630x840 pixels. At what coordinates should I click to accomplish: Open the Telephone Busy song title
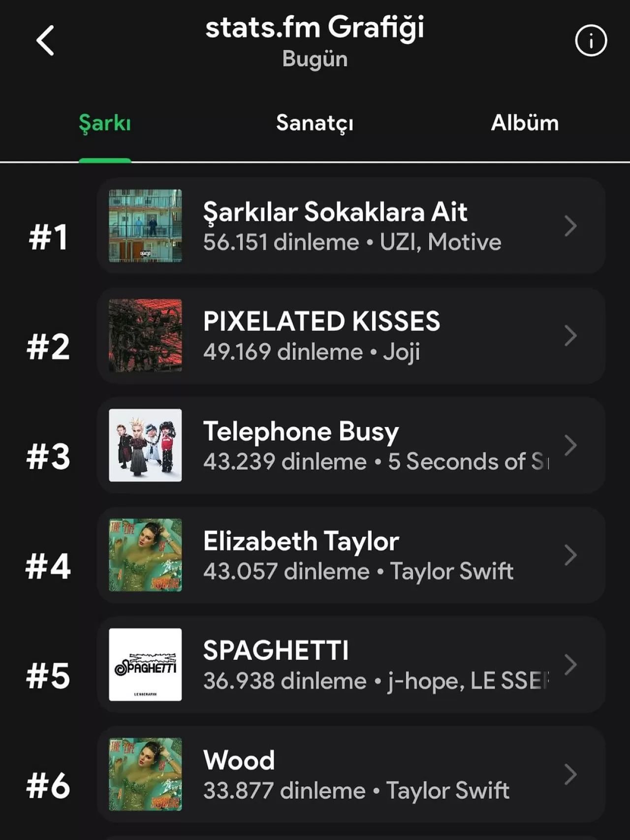pyautogui.click(x=301, y=431)
